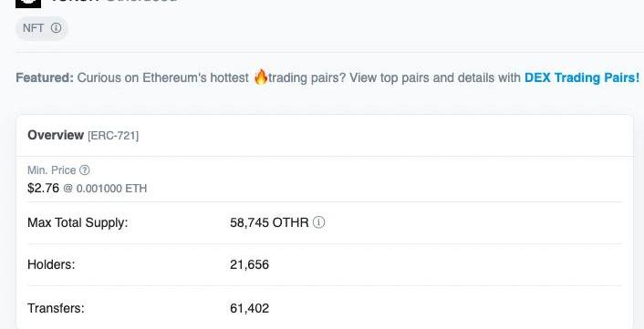Click the Min. Price help question icon
The width and height of the screenshot is (644, 329).
[84, 170]
